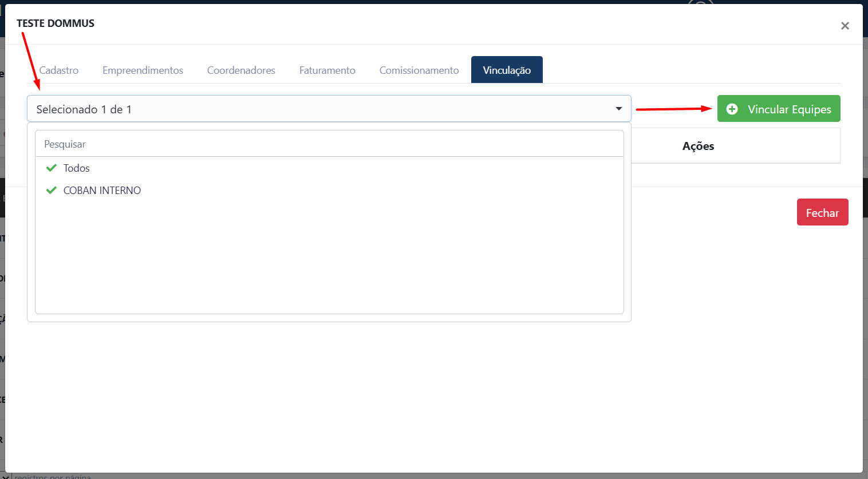Click the Vincular Equipes button

point(779,109)
